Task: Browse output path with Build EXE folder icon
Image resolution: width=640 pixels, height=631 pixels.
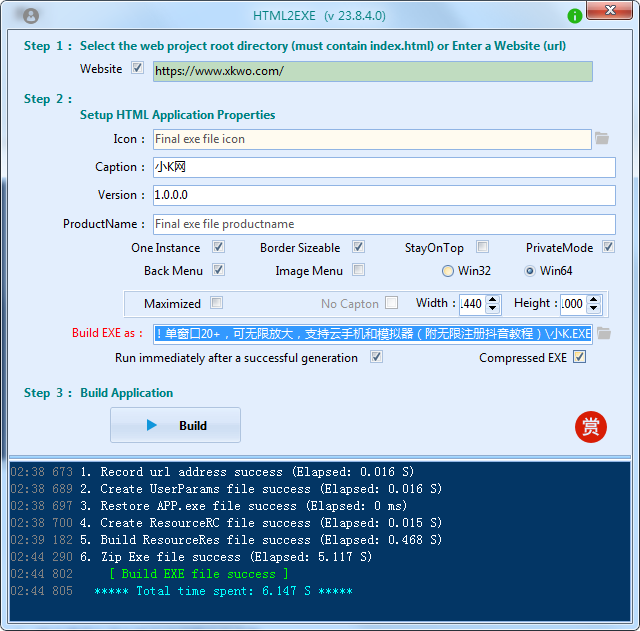Action: click(604, 333)
